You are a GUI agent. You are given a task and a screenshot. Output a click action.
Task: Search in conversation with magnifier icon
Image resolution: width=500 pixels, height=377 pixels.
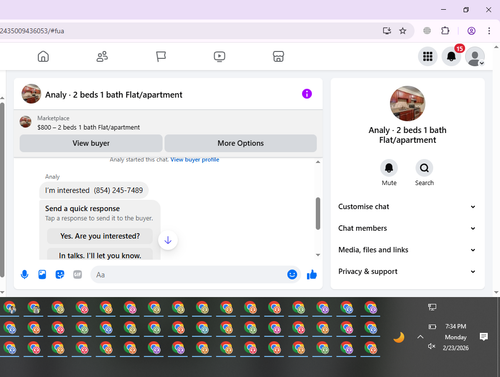tap(424, 168)
